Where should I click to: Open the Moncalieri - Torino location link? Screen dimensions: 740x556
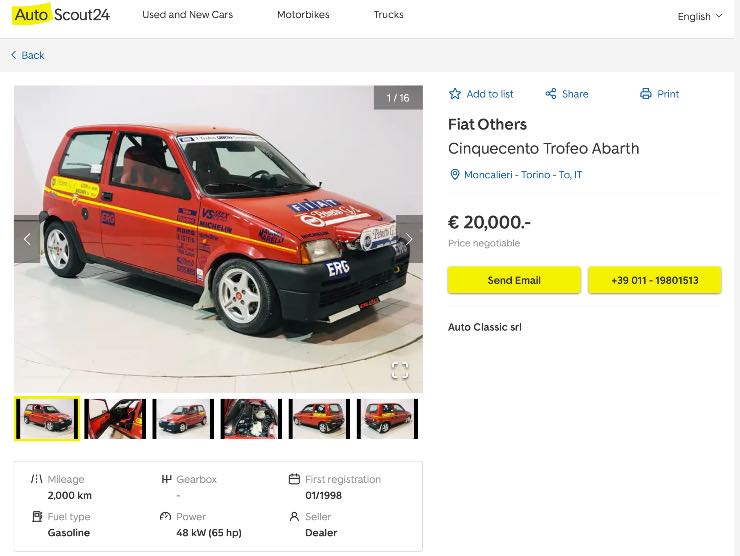[522, 175]
